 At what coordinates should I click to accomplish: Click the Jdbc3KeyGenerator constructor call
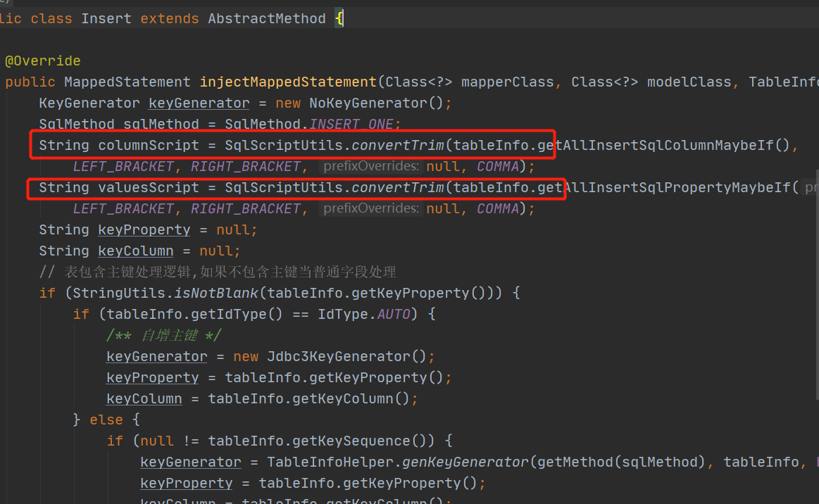[x=339, y=356]
